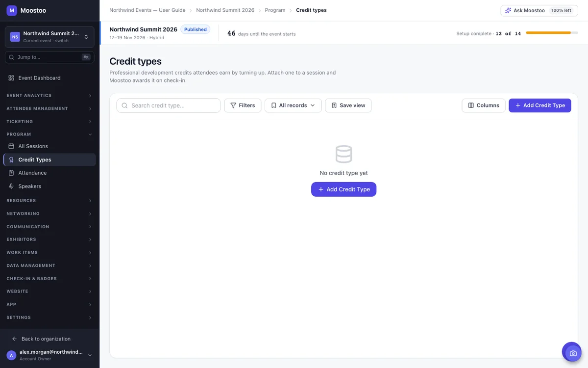
Task: Click the alex.morgan user avatar
Action: (x=11, y=355)
